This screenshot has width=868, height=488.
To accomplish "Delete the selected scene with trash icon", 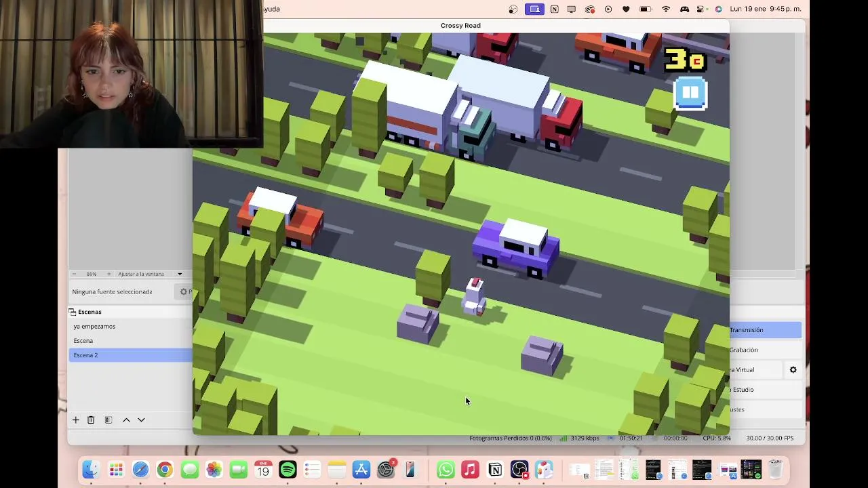I will [x=91, y=420].
